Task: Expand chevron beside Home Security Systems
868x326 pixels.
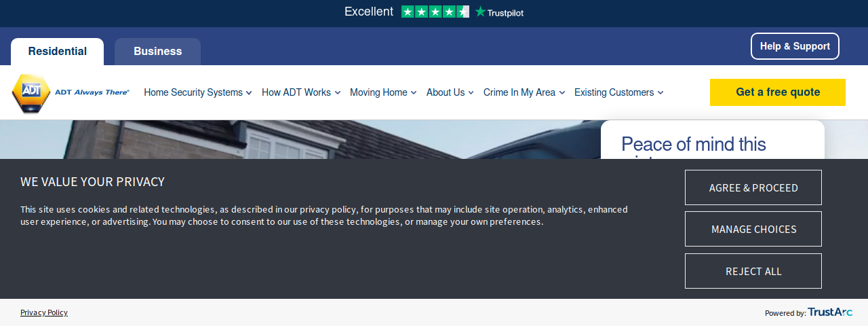Action: pyautogui.click(x=249, y=93)
